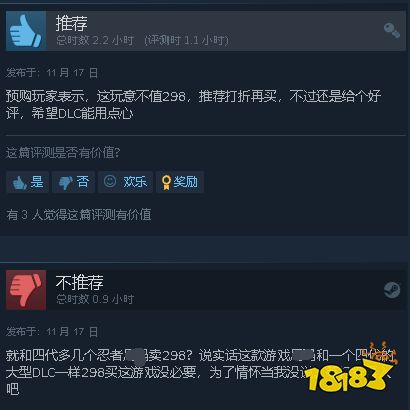Vote 是 to mark review as helpful
Screen dimensions: 410x410
pos(27,182)
